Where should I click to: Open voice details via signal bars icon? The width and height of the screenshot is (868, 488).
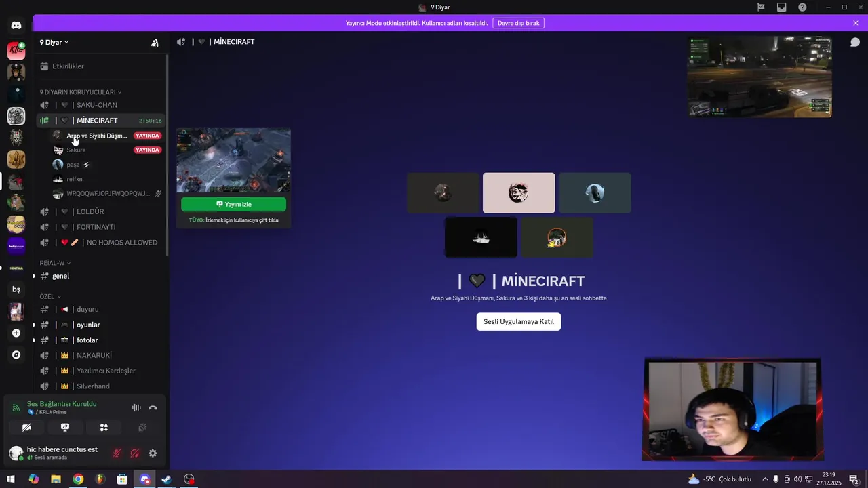click(16, 407)
